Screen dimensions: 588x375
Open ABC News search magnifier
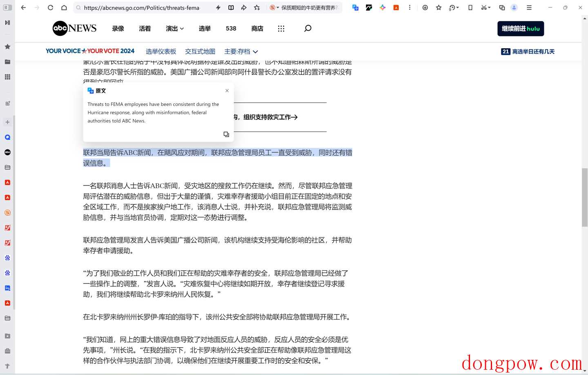[x=308, y=28]
